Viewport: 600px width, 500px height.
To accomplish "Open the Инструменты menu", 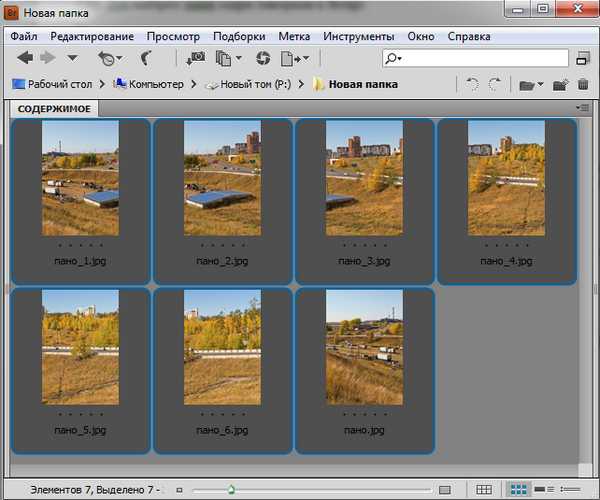I will (x=359, y=36).
